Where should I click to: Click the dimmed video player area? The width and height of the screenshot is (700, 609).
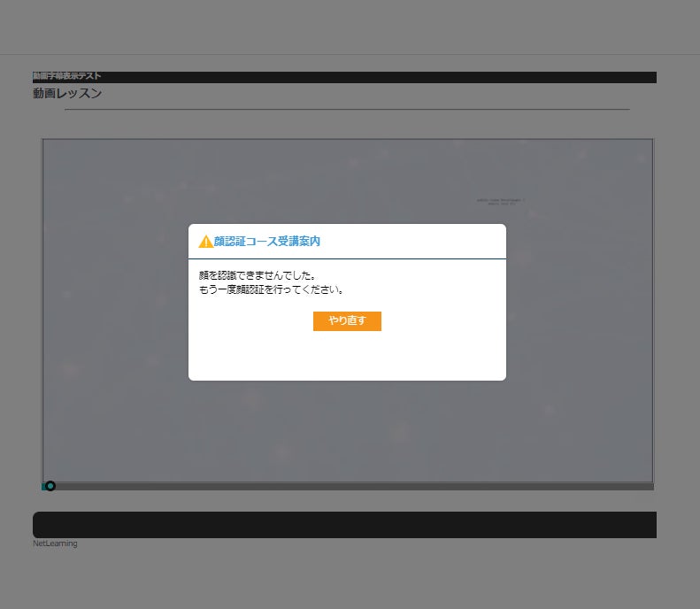point(348,311)
